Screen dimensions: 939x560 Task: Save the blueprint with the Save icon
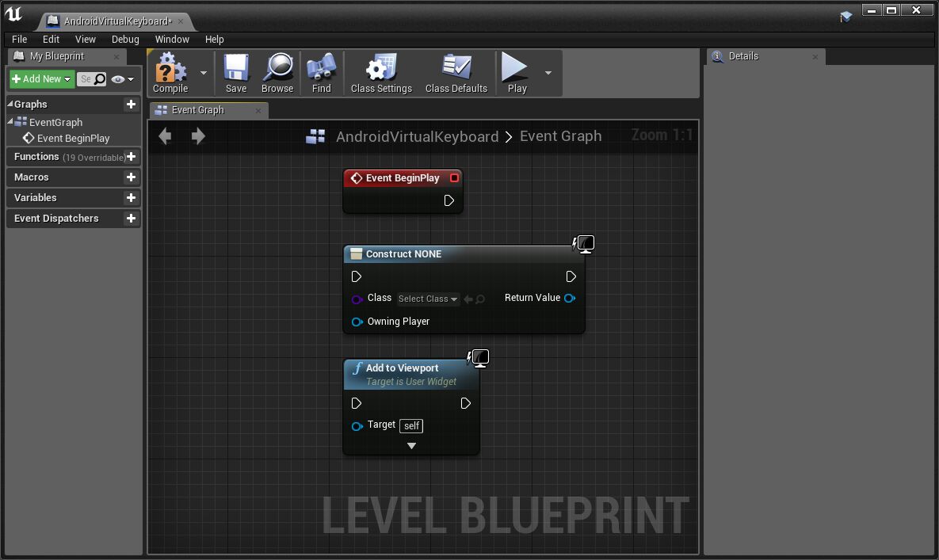click(236, 70)
